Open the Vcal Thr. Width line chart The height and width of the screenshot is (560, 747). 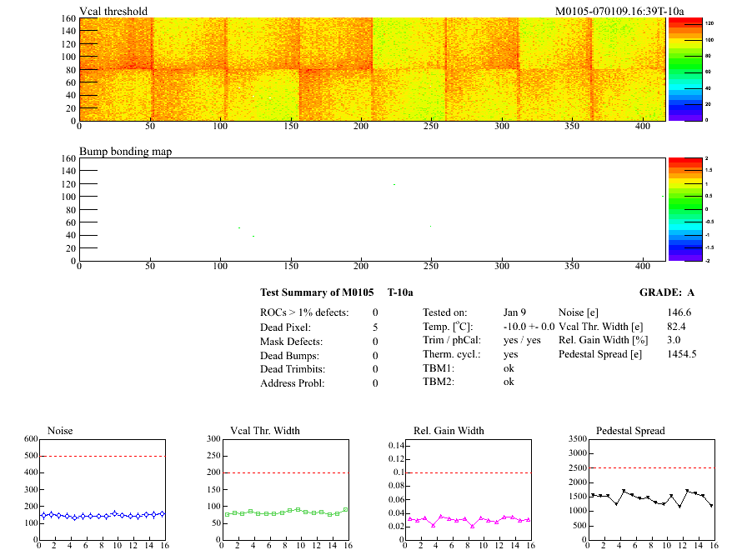tap(284, 487)
